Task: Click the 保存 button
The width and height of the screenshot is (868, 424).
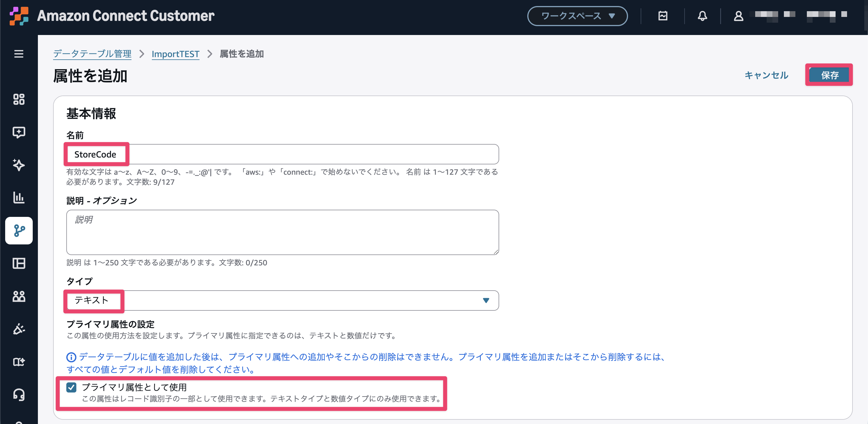Action: 829,75
